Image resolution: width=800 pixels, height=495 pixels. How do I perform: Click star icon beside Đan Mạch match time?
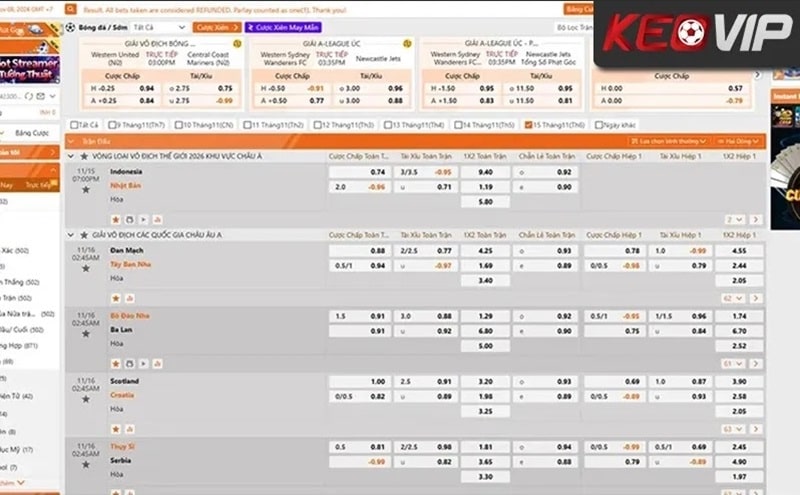pos(85,268)
